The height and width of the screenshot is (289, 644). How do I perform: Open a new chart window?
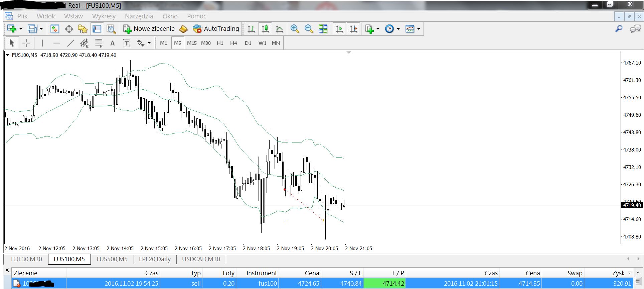click(x=12, y=29)
